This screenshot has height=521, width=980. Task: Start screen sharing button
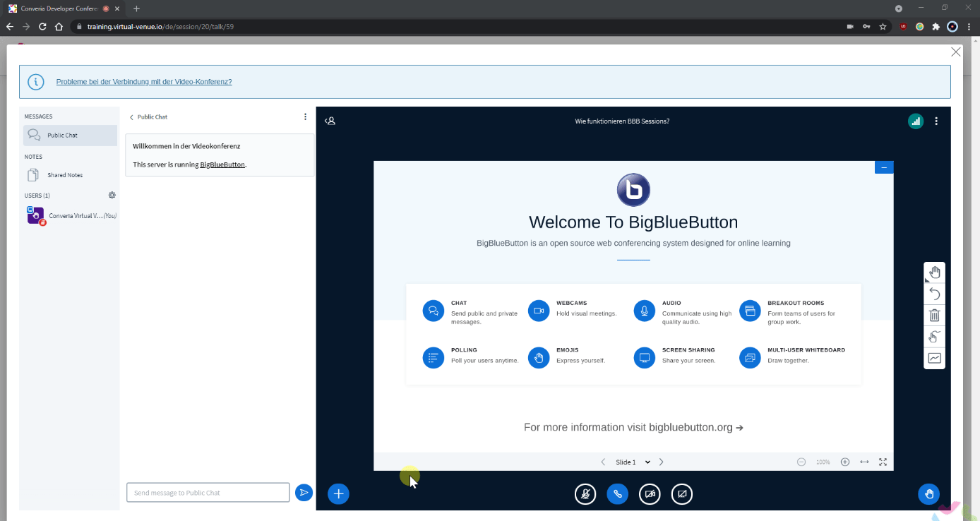[x=682, y=494]
